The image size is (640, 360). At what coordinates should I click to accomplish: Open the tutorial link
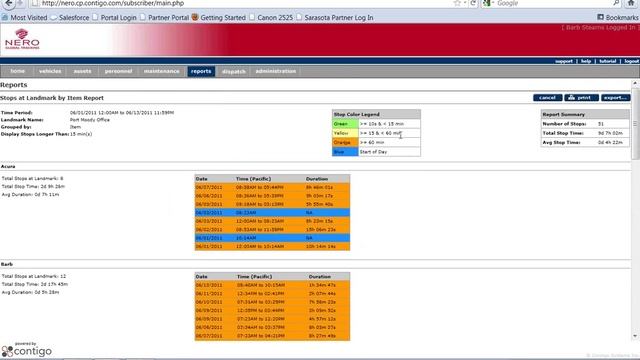(x=608, y=61)
